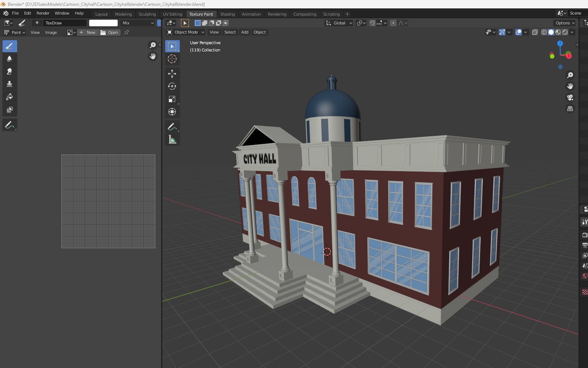Open the Global transform orientation dropdown
This screenshot has height=368, width=588.
pos(339,23)
